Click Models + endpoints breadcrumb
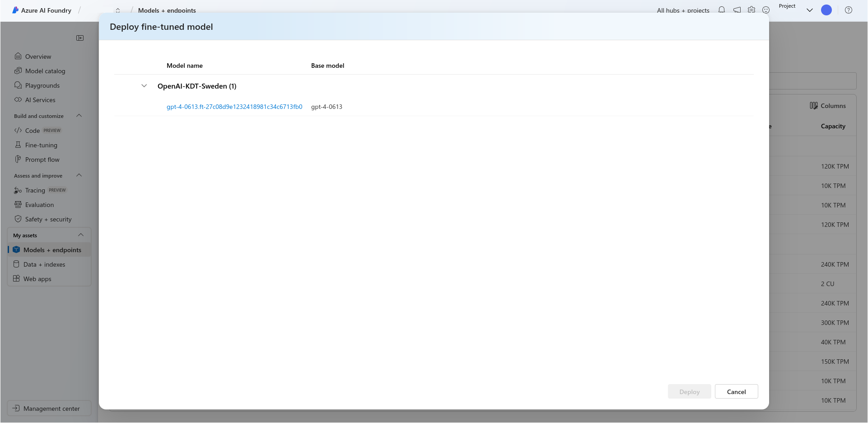Viewport: 868px width, 423px height. click(x=167, y=10)
